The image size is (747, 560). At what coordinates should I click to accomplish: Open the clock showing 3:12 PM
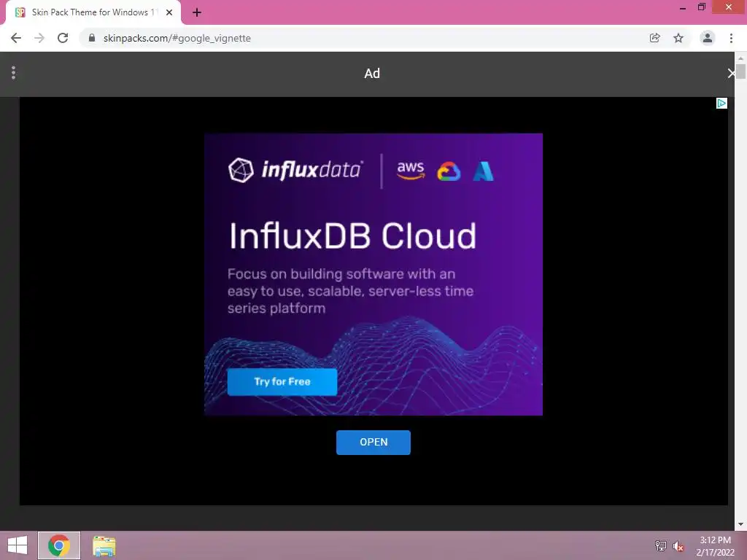tap(715, 546)
